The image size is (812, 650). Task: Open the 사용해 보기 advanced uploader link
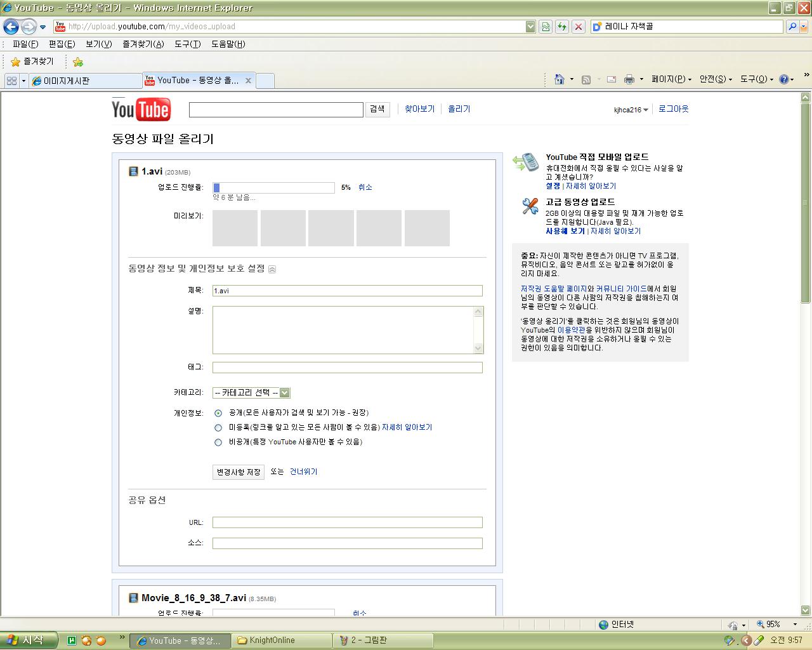pos(565,231)
